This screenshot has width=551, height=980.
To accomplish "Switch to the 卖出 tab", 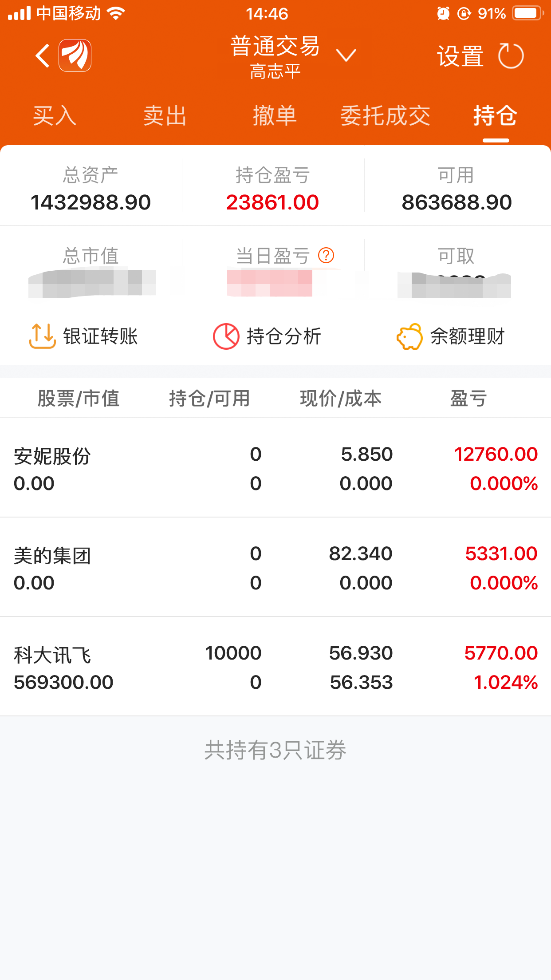I will [165, 116].
